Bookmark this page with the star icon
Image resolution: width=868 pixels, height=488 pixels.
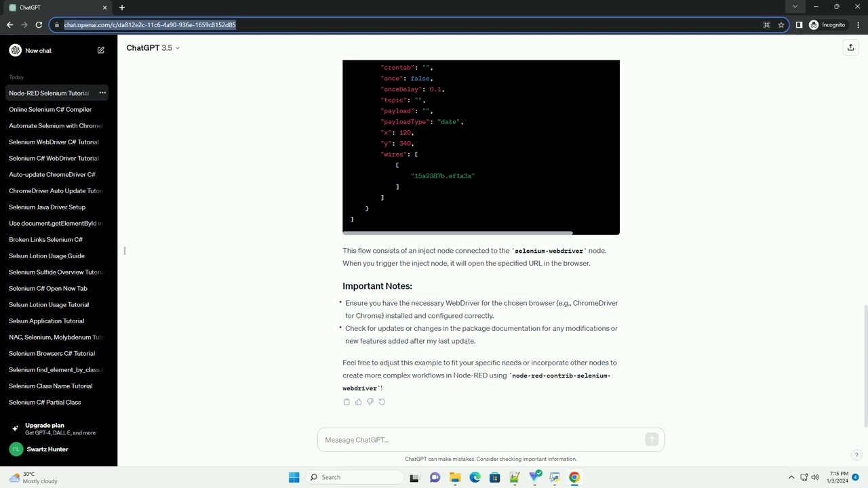[781, 25]
